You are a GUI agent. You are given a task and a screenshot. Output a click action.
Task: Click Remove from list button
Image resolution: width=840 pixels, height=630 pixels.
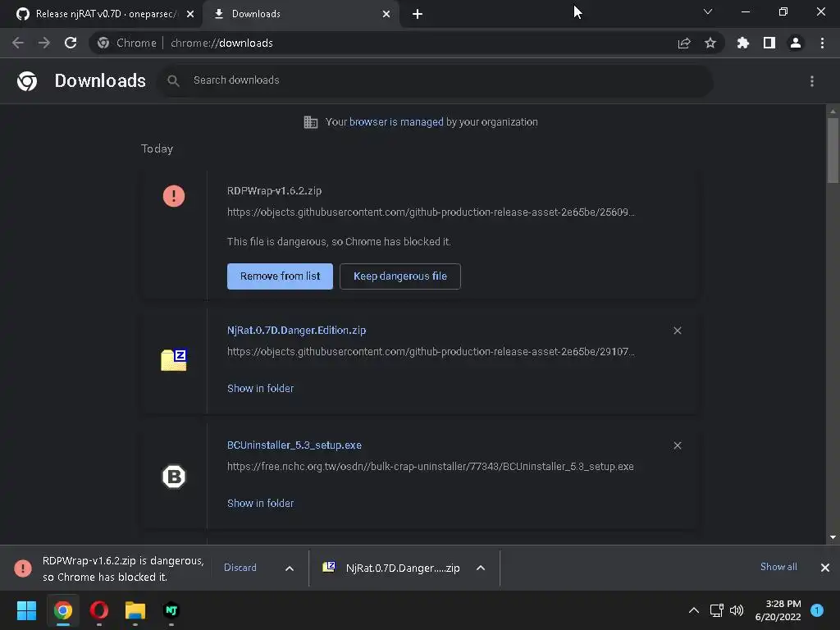280,276
